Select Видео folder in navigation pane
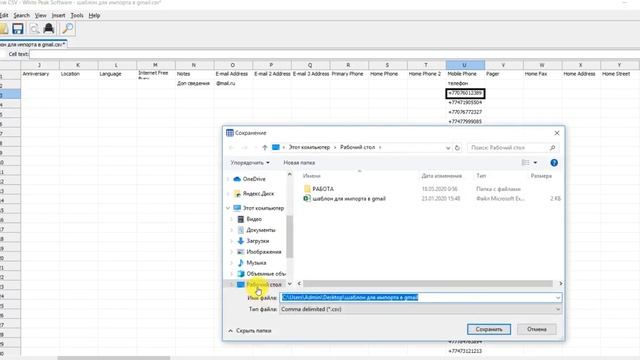The image size is (640, 360). [x=253, y=219]
